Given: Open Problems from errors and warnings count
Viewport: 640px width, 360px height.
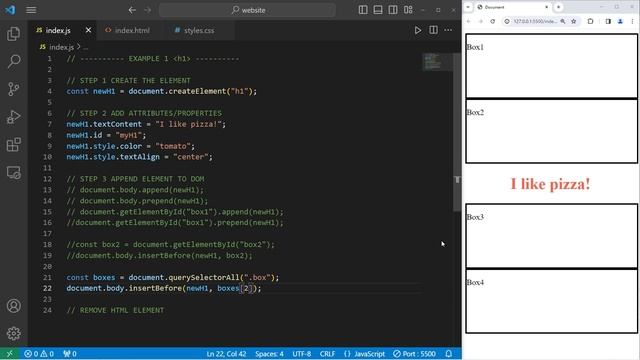Looking at the screenshot, I should pyautogui.click(x=39, y=354).
